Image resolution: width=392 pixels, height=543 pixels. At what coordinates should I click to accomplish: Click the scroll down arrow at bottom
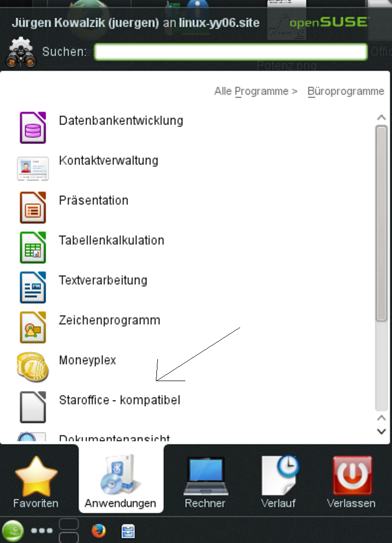click(382, 431)
